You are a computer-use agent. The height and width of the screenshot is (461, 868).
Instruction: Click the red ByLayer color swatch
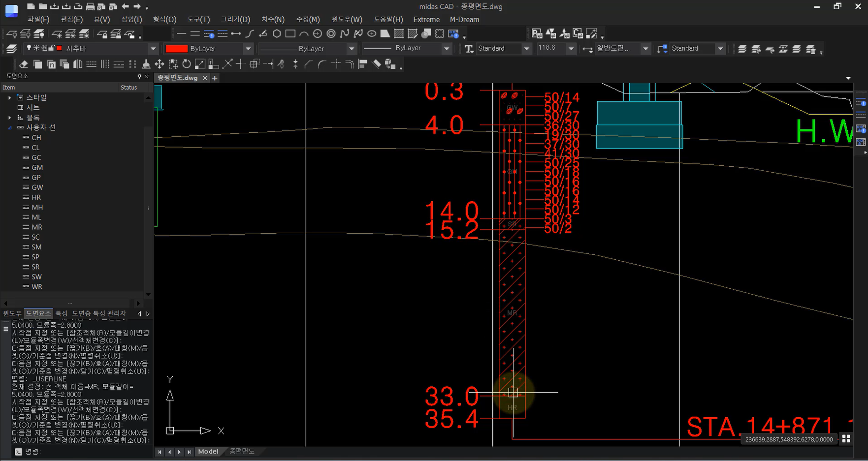177,49
